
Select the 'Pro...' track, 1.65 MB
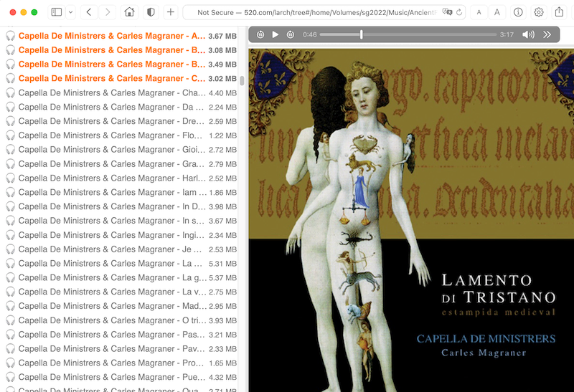pyautogui.click(x=121, y=363)
